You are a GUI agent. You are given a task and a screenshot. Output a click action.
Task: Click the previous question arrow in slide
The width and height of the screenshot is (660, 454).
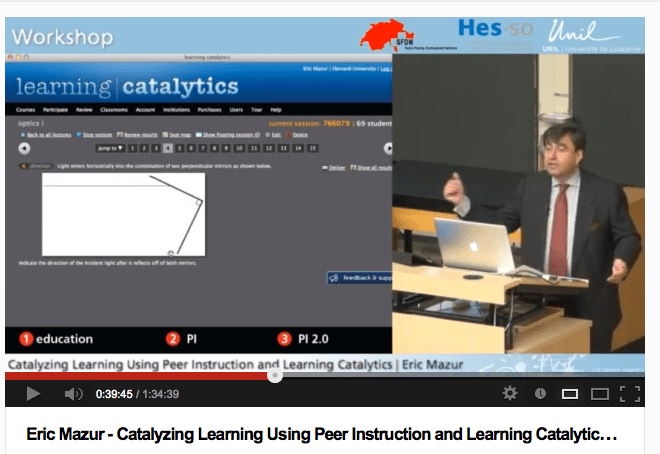point(24,148)
